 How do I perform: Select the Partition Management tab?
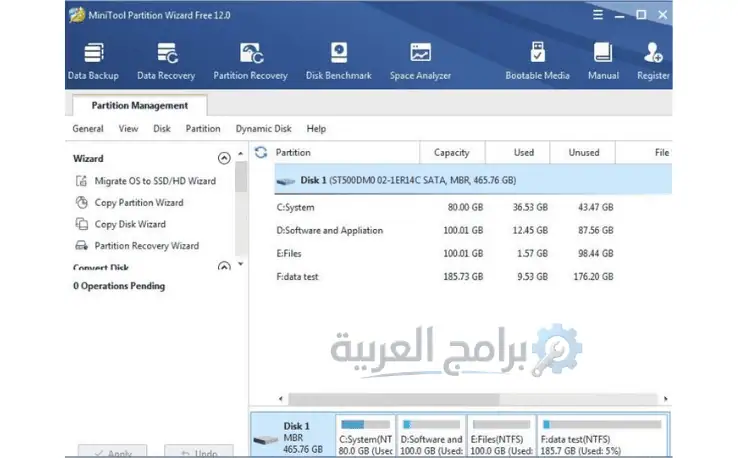point(140,105)
